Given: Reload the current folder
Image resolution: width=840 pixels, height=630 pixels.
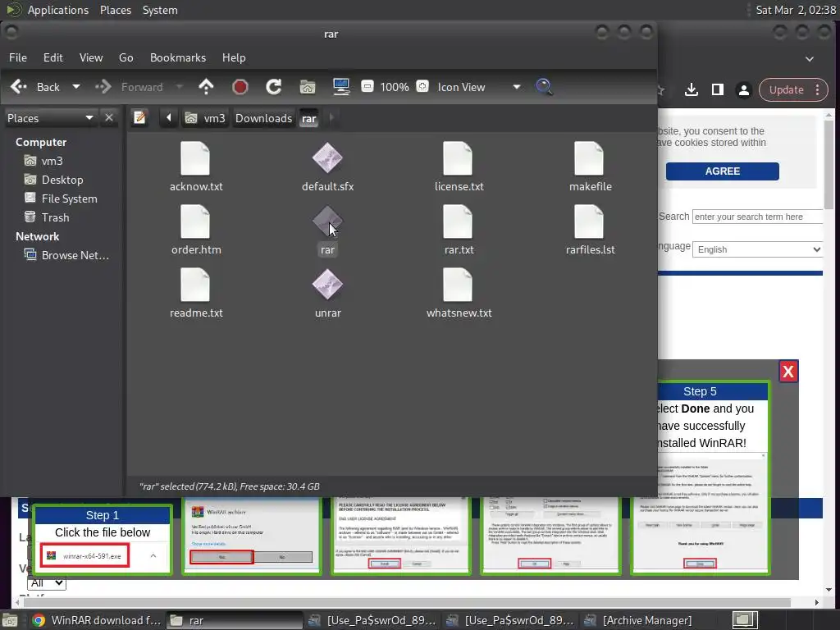Looking at the screenshot, I should tap(274, 87).
